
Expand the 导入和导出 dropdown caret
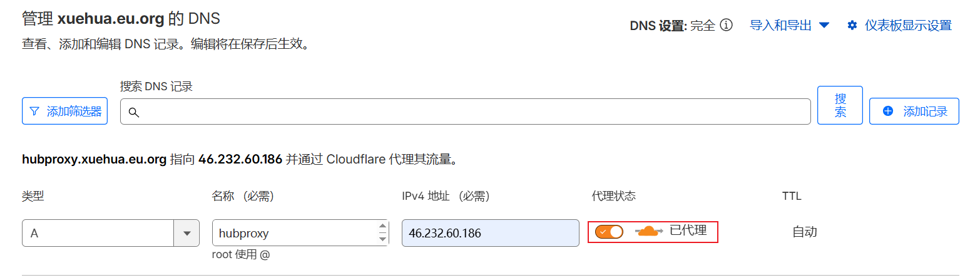point(824,26)
